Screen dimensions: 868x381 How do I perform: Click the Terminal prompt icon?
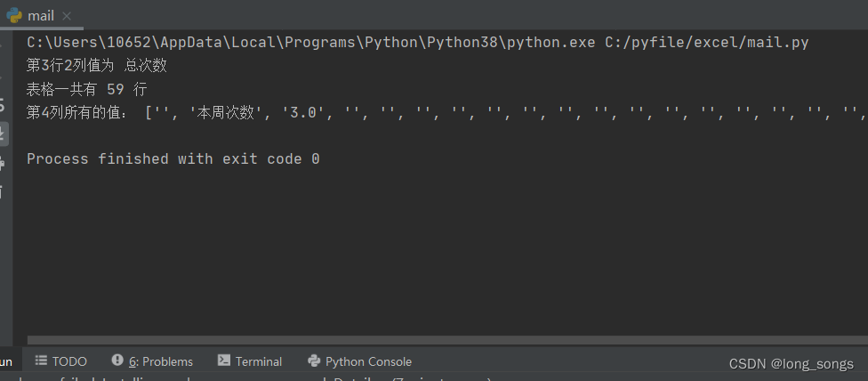pos(224,361)
